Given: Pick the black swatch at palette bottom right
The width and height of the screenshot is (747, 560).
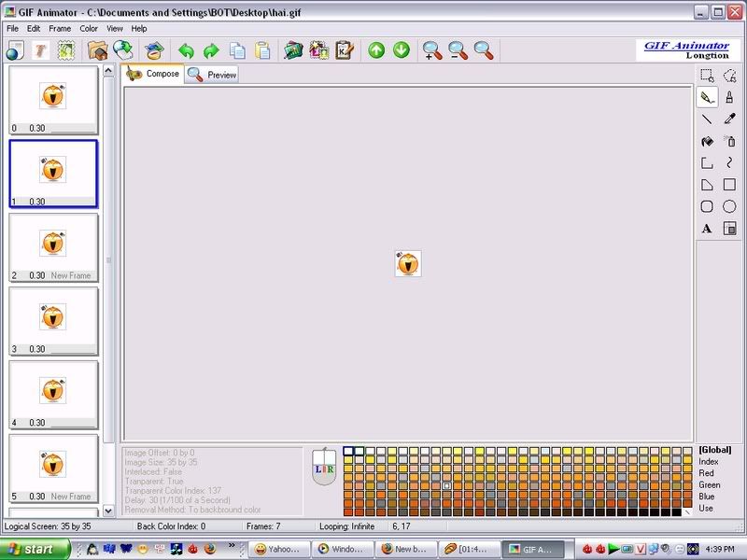Looking at the screenshot, I should tap(676, 512).
